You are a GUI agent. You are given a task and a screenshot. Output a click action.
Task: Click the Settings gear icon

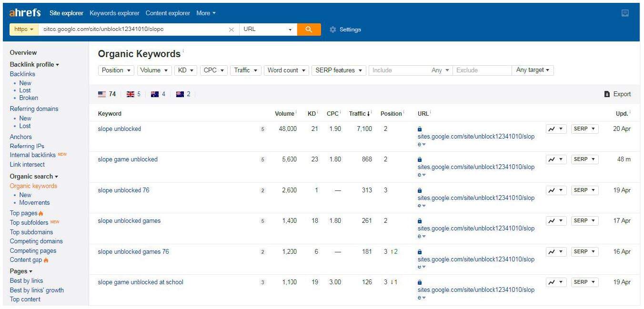(332, 30)
